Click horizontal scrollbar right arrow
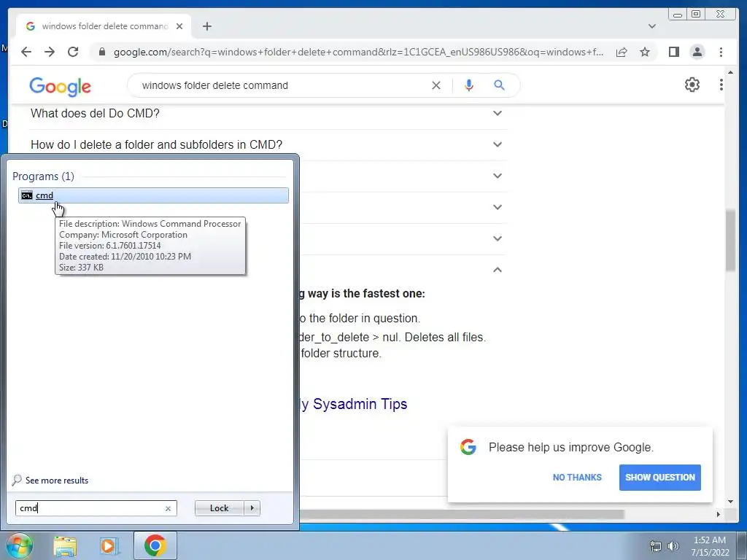747x560 pixels. click(719, 514)
